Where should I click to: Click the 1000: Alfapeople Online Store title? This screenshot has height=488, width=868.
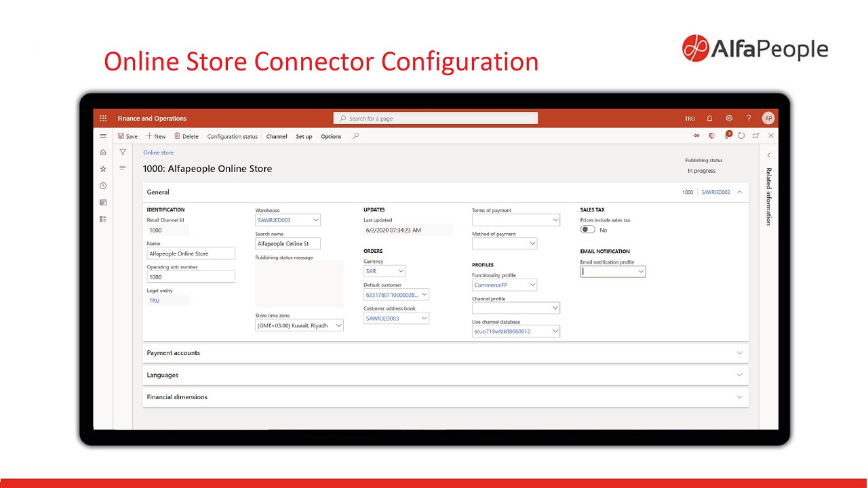pos(208,169)
